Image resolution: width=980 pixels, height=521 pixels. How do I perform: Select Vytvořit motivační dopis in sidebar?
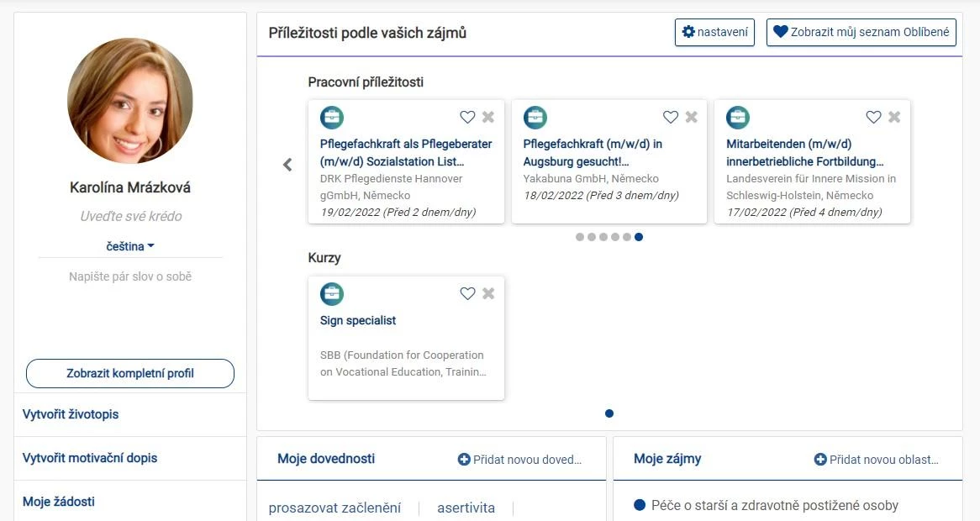coord(90,458)
